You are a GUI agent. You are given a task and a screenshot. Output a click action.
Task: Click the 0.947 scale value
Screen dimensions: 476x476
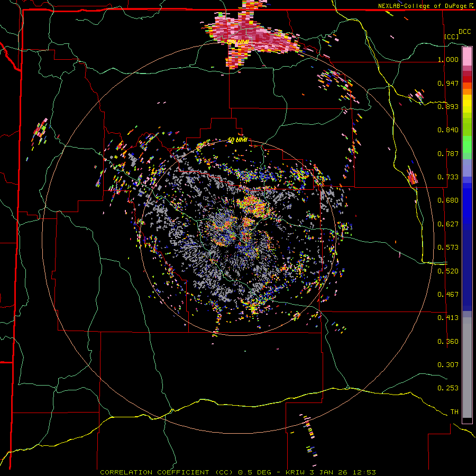tap(448, 83)
